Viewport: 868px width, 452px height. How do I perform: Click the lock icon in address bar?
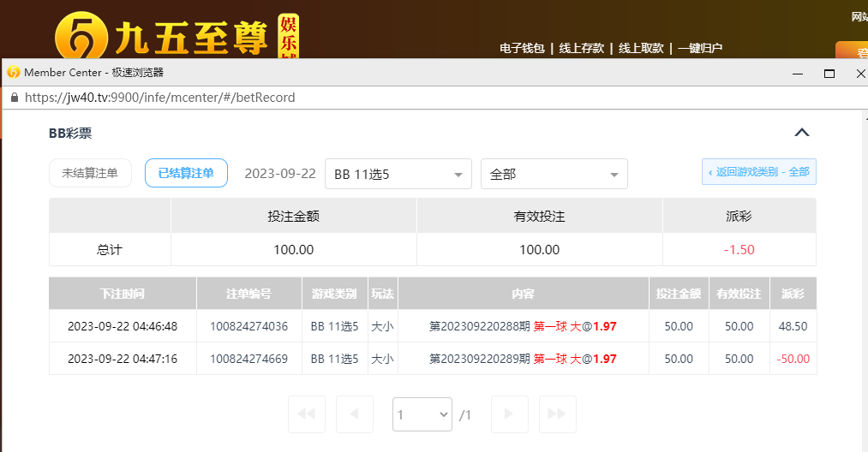[x=14, y=98]
